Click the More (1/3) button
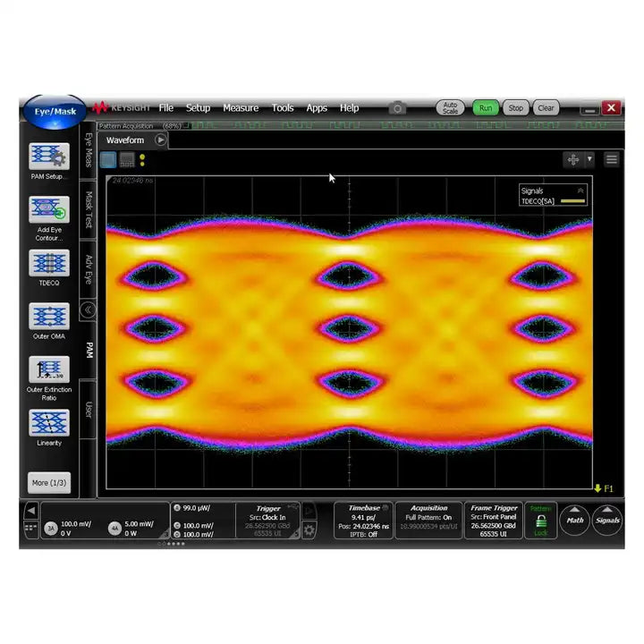644x644 pixels. pyautogui.click(x=48, y=483)
